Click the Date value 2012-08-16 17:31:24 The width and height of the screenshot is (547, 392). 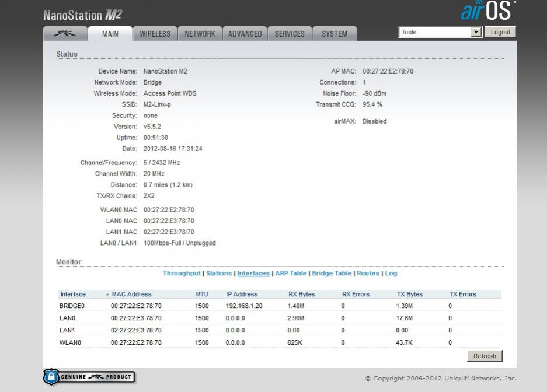click(173, 149)
